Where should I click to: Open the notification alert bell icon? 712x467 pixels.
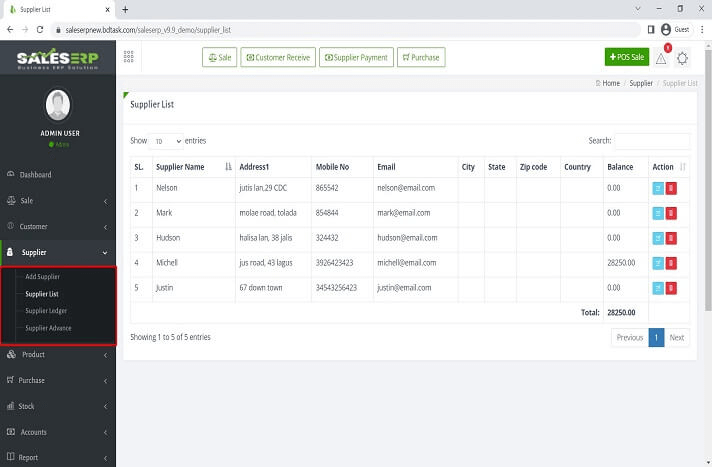[661, 58]
